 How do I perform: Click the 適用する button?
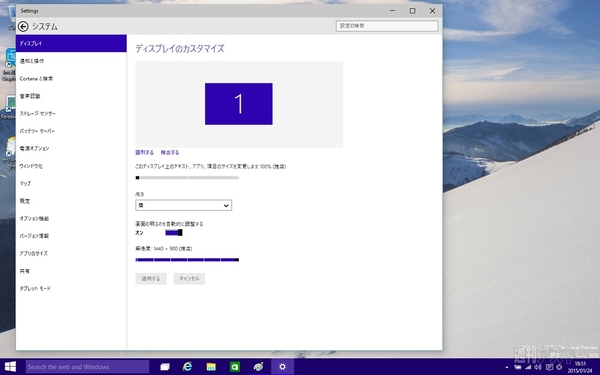(x=151, y=279)
